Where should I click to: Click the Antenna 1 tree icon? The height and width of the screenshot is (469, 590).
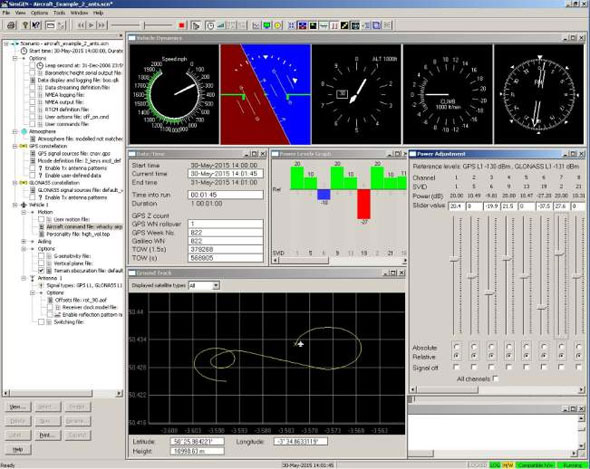point(32,278)
